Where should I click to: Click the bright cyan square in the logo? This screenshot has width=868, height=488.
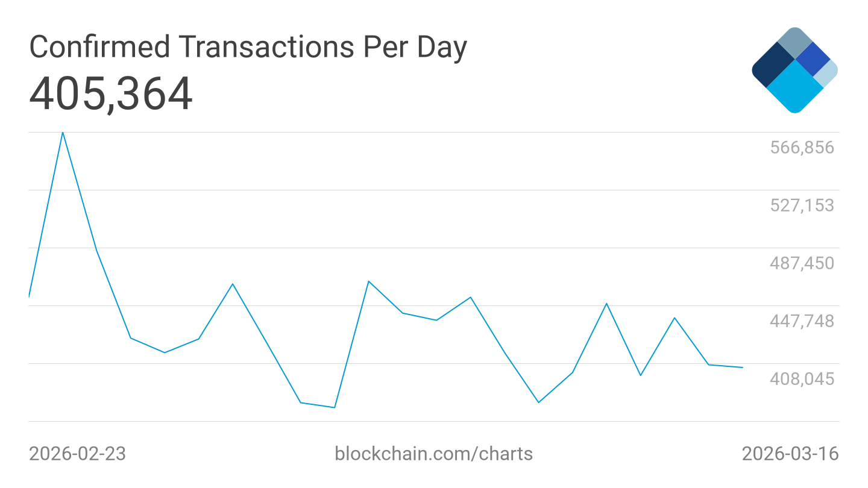tap(795, 86)
